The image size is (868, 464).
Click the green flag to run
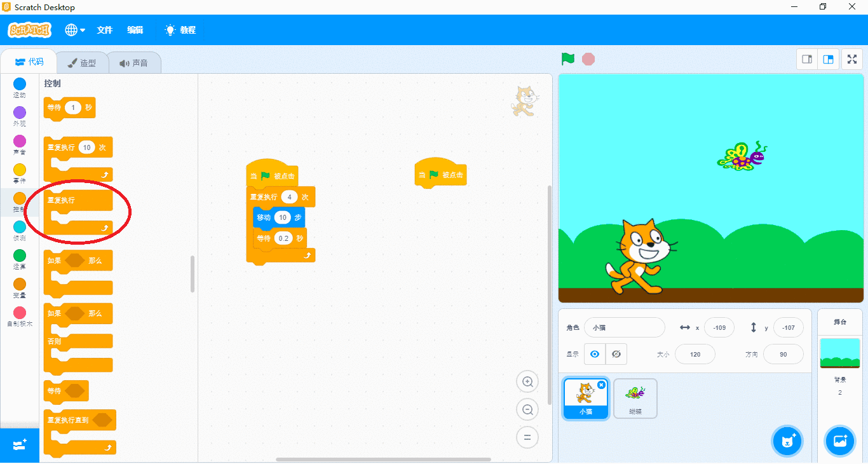568,59
